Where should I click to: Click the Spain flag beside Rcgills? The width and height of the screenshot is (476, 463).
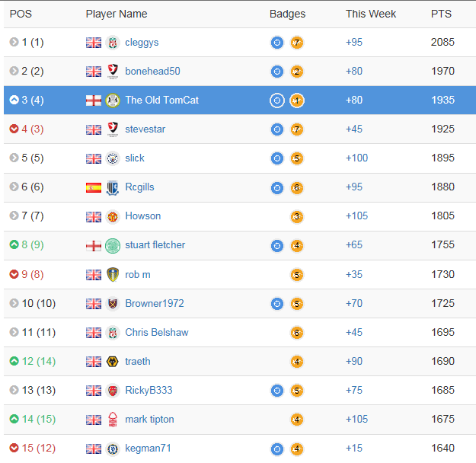coord(94,187)
